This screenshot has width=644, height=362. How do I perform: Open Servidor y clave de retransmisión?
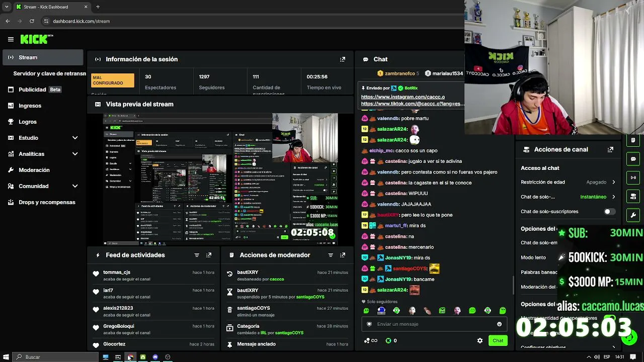pos(49,73)
